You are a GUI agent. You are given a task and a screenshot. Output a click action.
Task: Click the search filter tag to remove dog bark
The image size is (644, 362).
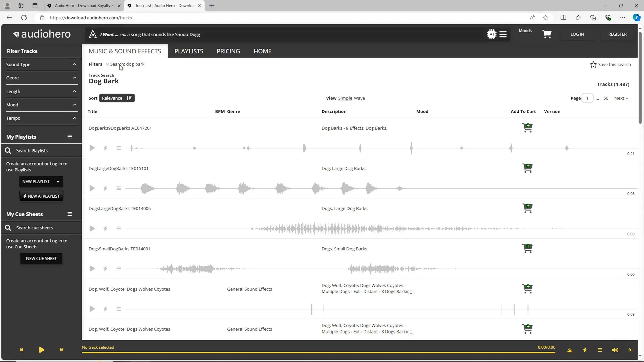(x=107, y=64)
